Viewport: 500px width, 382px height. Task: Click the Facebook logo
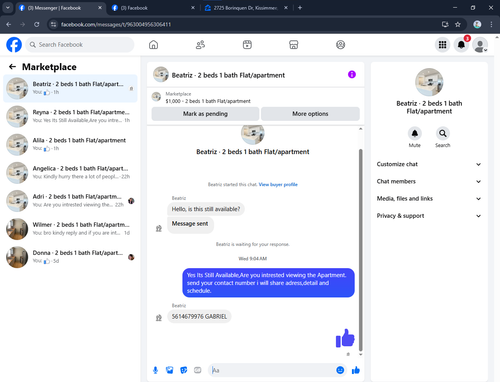14,45
